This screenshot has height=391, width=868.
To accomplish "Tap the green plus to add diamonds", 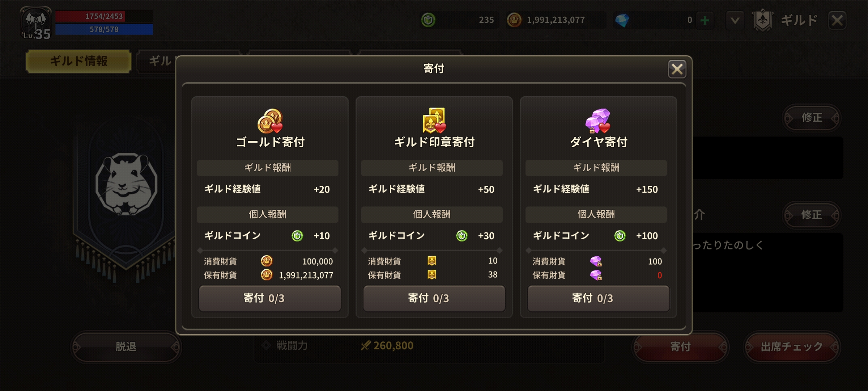I will (x=705, y=20).
